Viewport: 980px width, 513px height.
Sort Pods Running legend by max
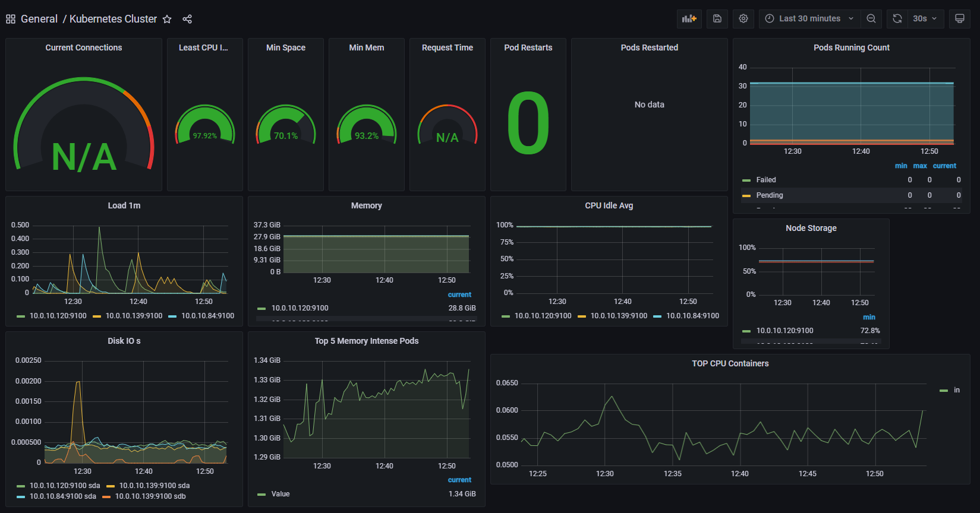(920, 166)
